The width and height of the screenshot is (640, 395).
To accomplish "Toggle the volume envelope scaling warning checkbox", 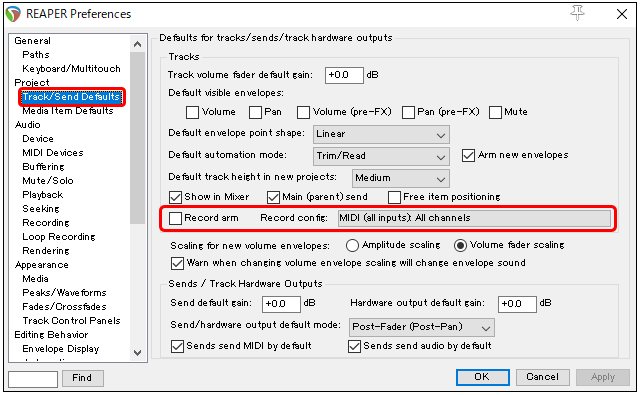I will (177, 263).
